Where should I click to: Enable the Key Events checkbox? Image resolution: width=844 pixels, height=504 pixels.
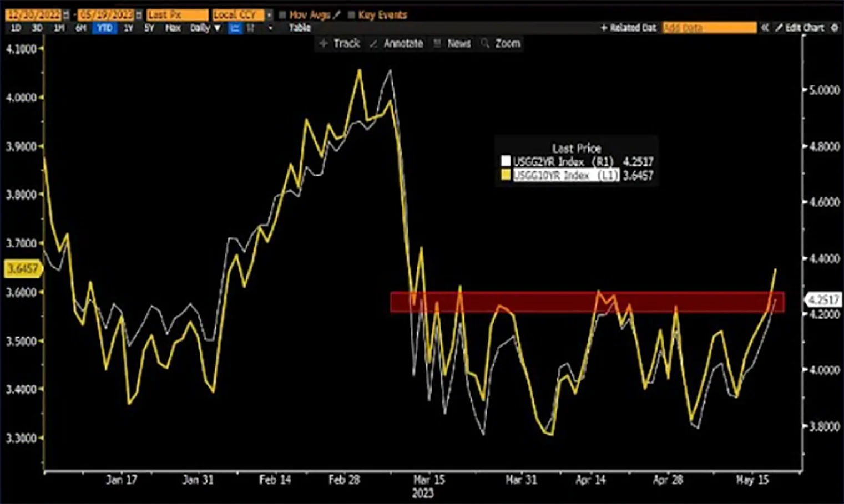(x=351, y=15)
